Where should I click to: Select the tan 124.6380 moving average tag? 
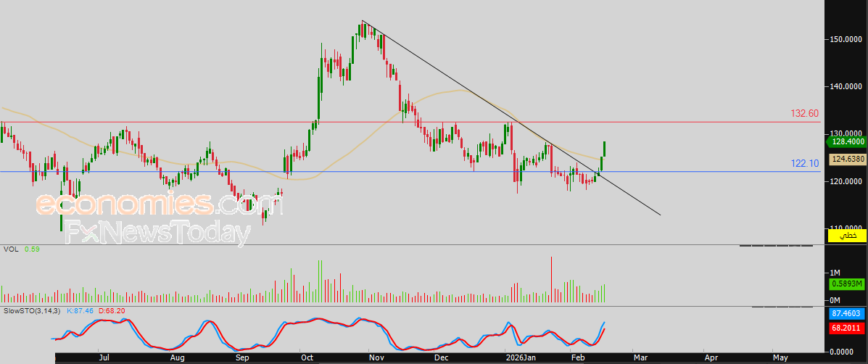tap(846, 159)
